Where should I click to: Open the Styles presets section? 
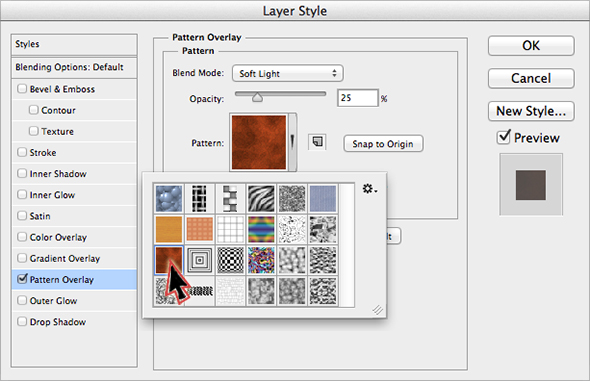pos(74,44)
